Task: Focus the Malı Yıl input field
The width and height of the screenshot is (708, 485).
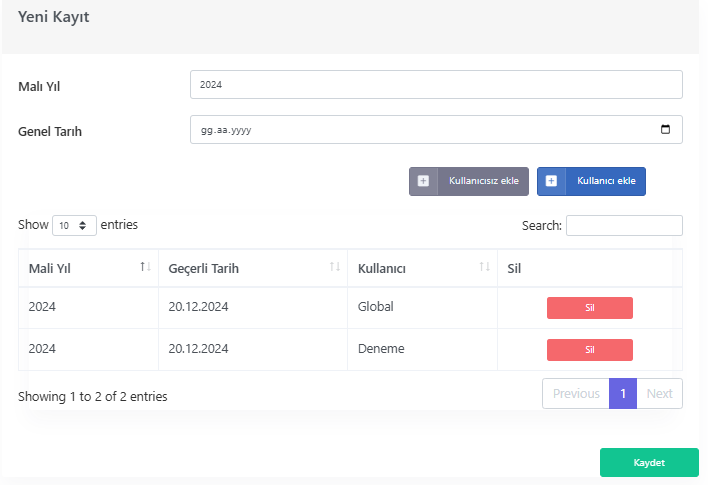Action: [x=436, y=84]
